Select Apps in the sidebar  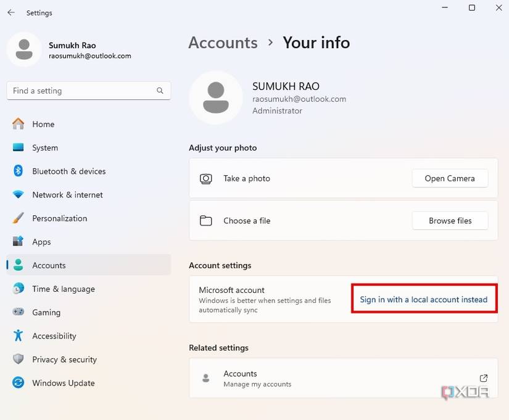41,242
